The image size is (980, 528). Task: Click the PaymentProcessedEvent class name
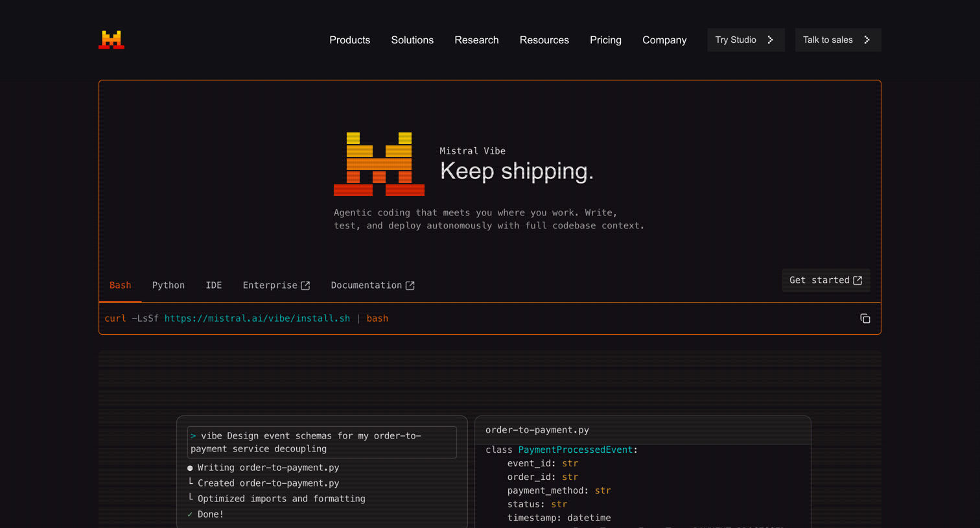[x=576, y=450]
